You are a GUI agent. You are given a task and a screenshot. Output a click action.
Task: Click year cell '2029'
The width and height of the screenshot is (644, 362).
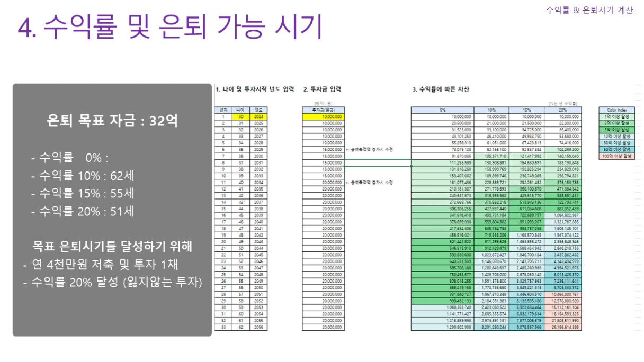(258, 149)
